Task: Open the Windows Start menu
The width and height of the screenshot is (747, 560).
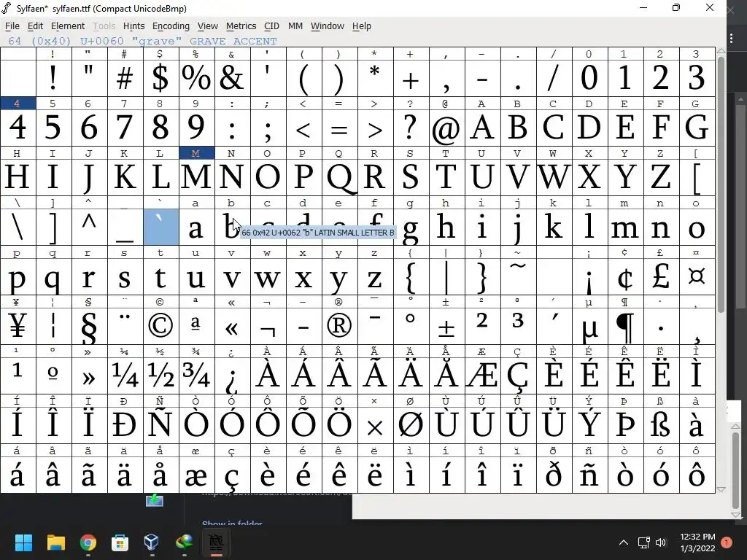Action: coord(23,542)
